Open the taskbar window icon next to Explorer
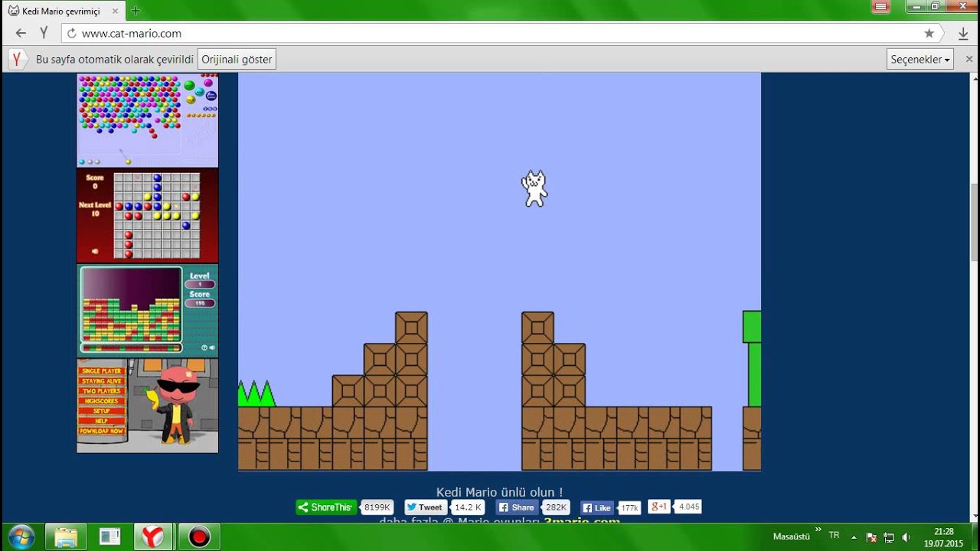Screen dimensions: 980x551 110,536
